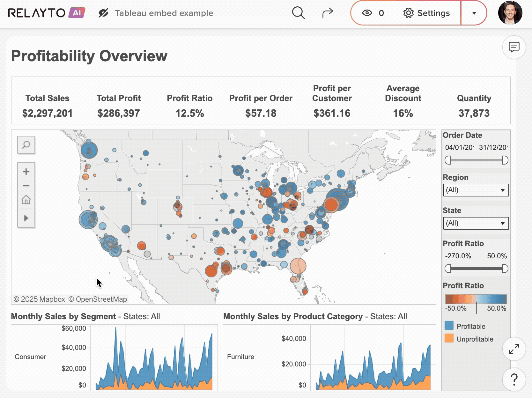Open the comments panel icon

tap(514, 47)
